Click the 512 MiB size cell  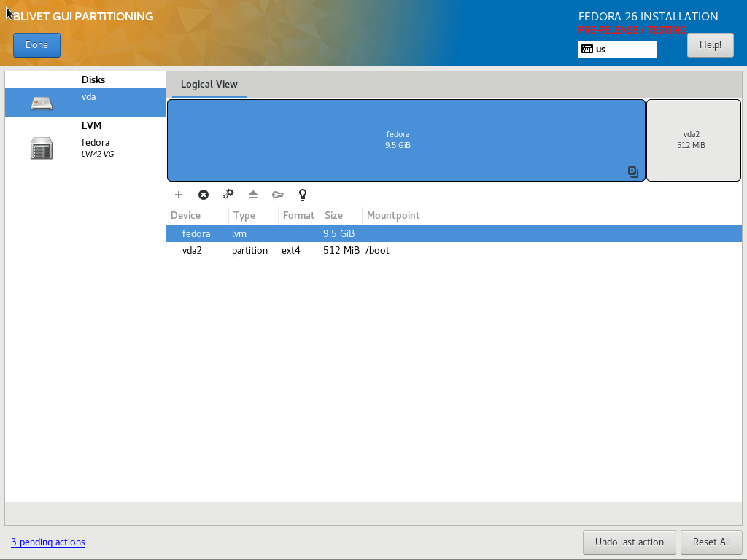tap(341, 251)
